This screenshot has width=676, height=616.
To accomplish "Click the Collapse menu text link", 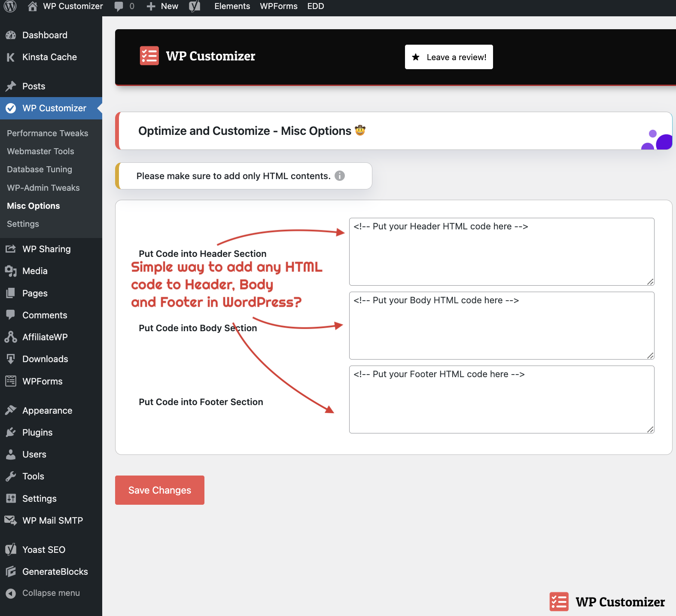I will (51, 593).
